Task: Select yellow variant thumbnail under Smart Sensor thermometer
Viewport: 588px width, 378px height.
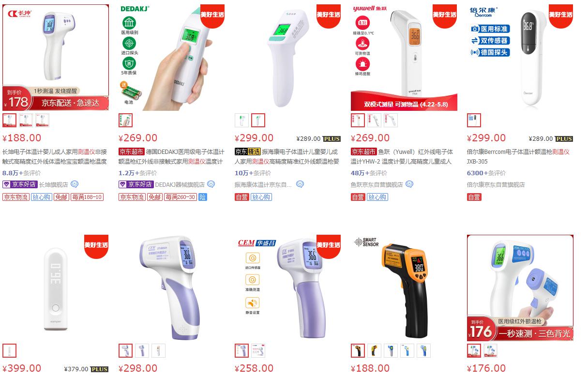Action: pos(374,350)
